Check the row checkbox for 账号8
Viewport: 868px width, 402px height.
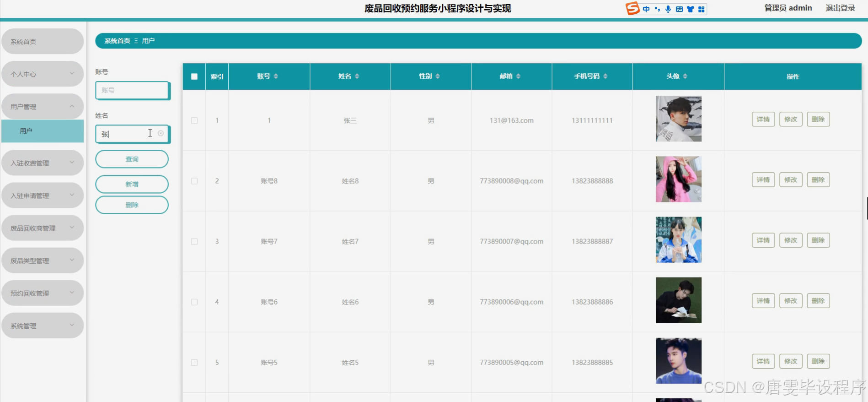point(194,181)
